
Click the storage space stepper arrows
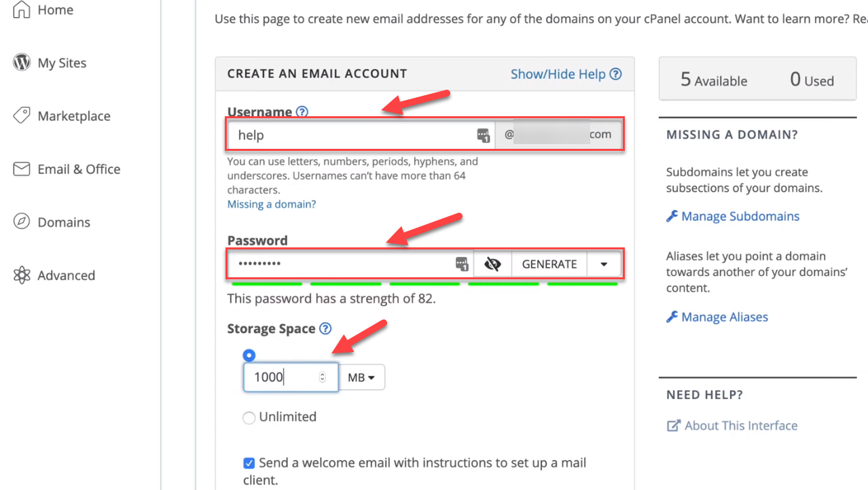323,377
